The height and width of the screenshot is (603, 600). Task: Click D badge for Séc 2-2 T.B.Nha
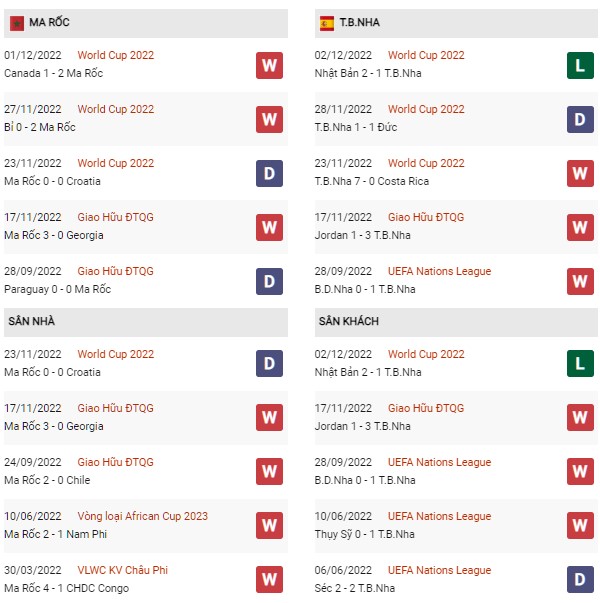[580, 580]
